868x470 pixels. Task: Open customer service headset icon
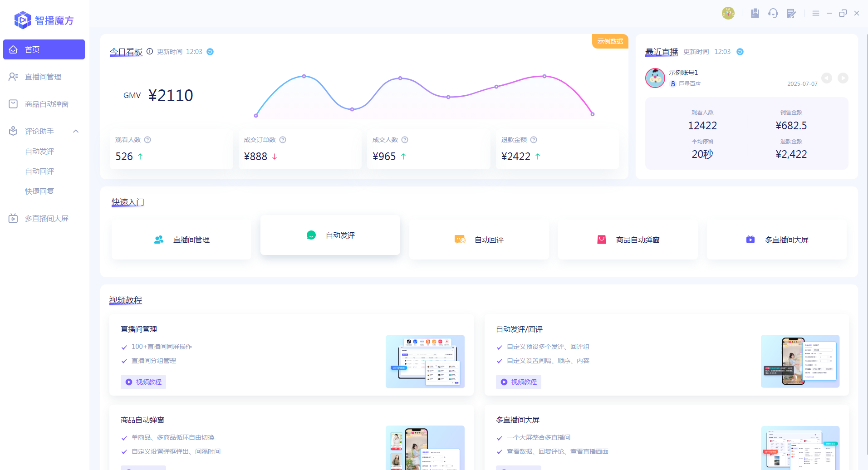773,13
